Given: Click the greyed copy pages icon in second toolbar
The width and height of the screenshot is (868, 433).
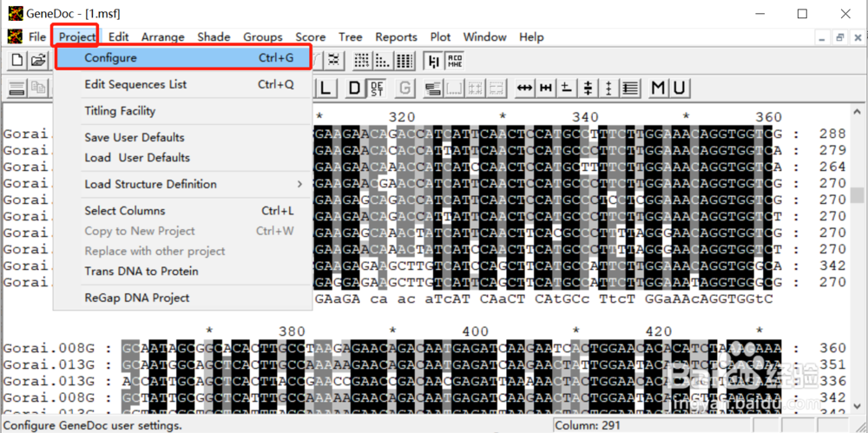Looking at the screenshot, I should 38,88.
